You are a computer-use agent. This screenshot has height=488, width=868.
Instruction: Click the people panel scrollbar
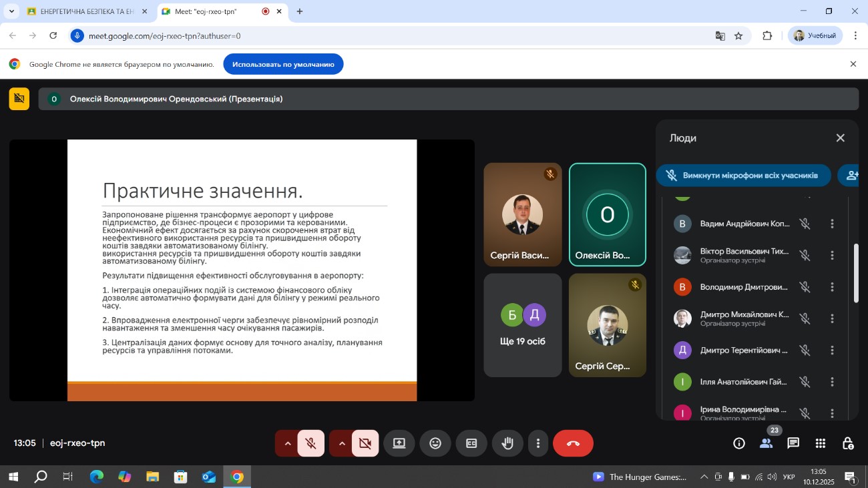coord(856,274)
